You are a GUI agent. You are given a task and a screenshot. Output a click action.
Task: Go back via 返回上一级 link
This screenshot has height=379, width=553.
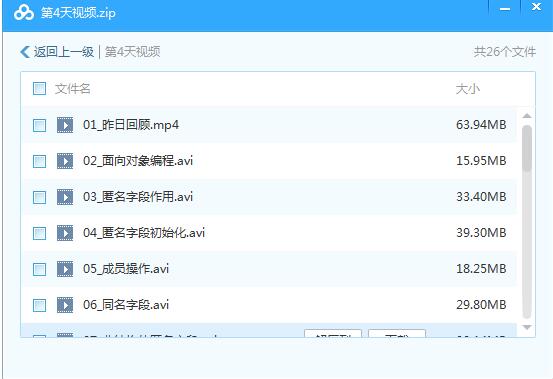pos(64,52)
